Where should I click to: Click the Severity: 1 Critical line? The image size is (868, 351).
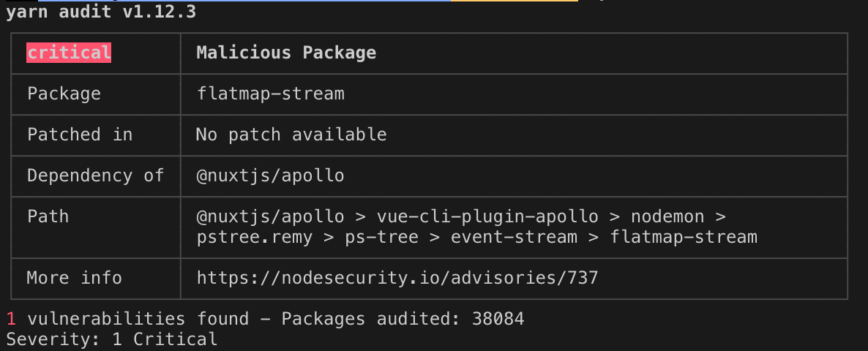[111, 339]
